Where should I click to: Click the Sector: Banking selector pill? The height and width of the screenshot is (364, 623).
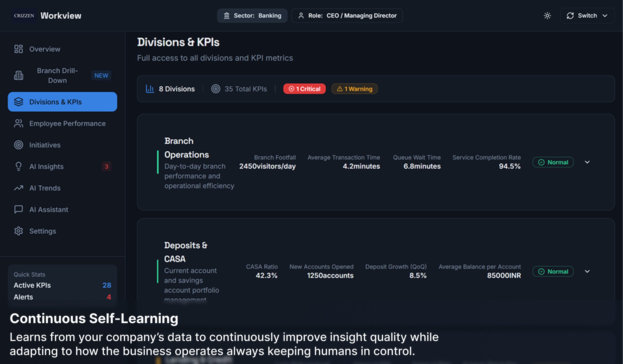click(x=252, y=16)
